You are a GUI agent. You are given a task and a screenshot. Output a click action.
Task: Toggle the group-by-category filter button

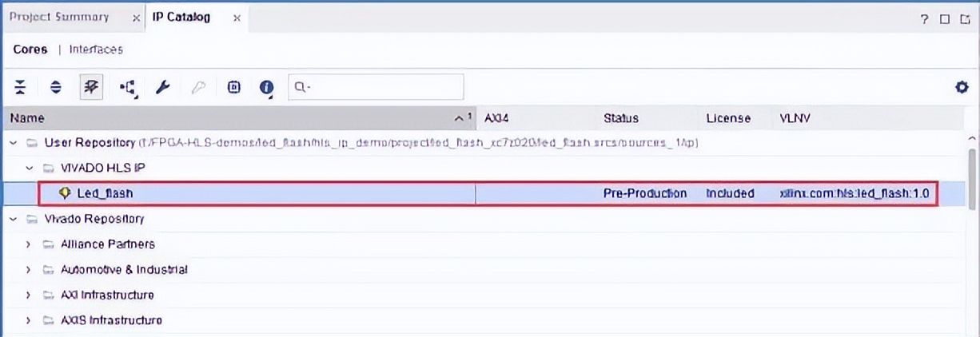(91, 87)
